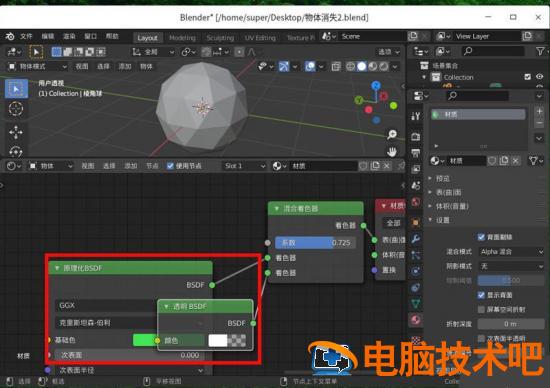The width and height of the screenshot is (550, 388).
Task: Open the 全局 transform orientation dropdown
Action: coord(153,52)
